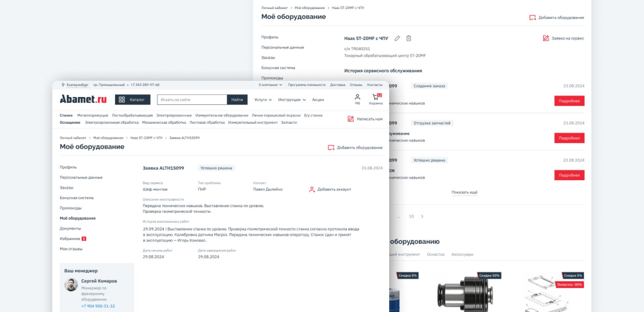Click the Написать нам pencil icon
644x312 pixels.
(351, 119)
